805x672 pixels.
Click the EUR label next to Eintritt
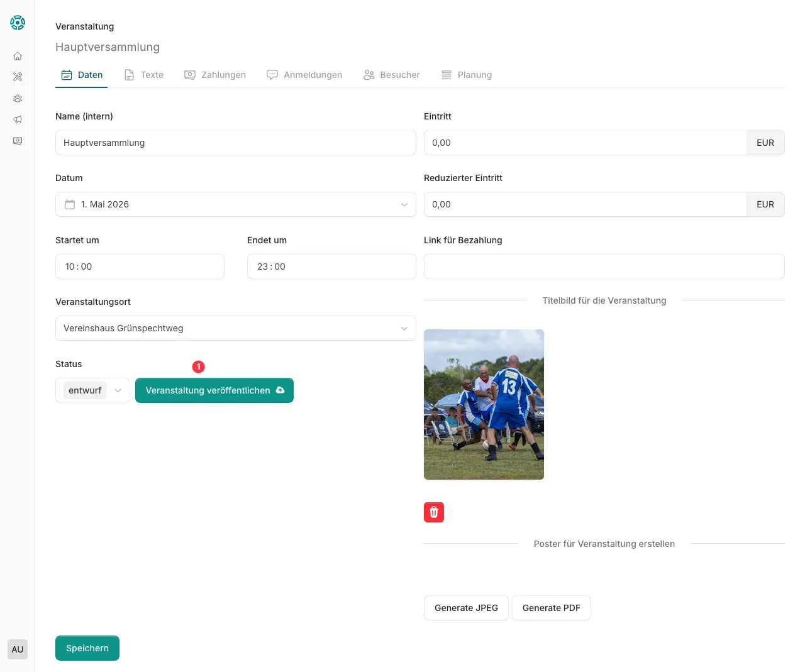tap(765, 143)
